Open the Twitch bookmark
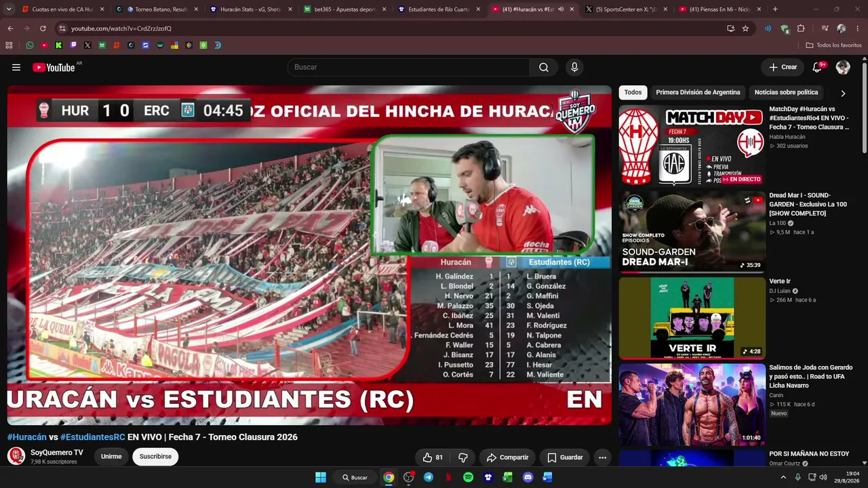The width and height of the screenshot is (868, 488). 73,45
